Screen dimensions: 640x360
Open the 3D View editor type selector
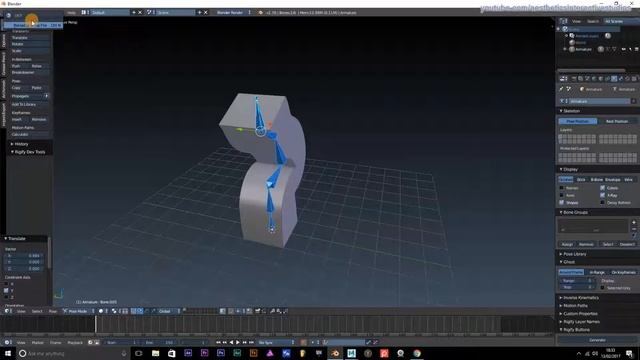pyautogui.click(x=7, y=311)
